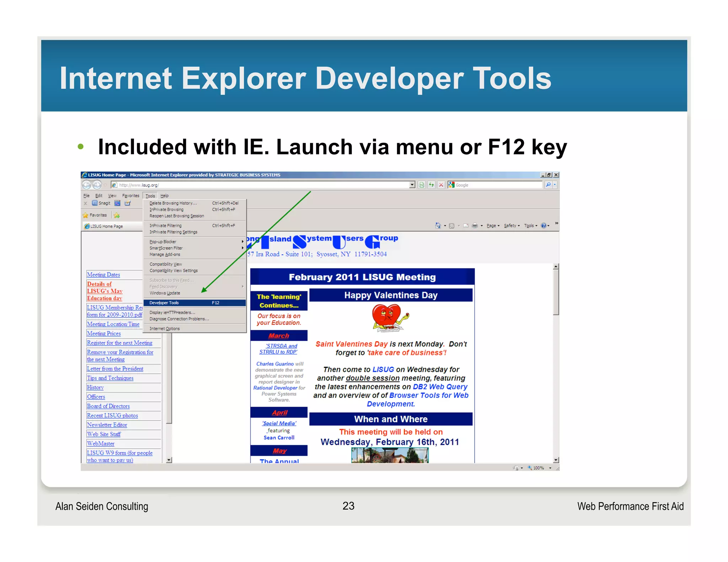Viewport: 728px width, 562px height.
Task: Choose Developer Tools menu entry
Action: pos(164,303)
